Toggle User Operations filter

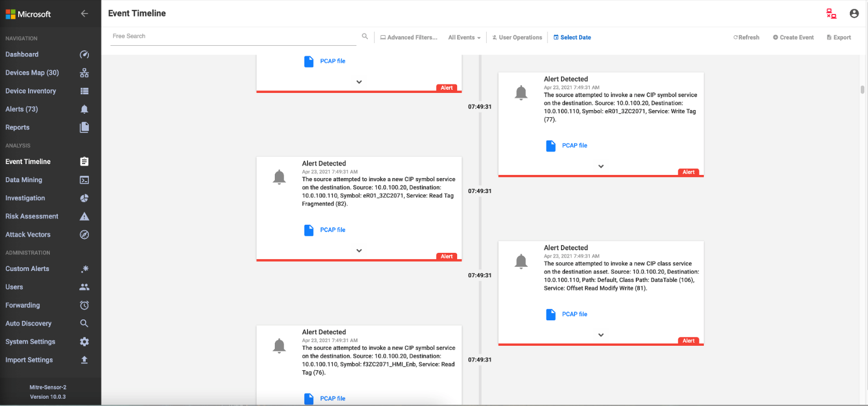click(x=517, y=37)
